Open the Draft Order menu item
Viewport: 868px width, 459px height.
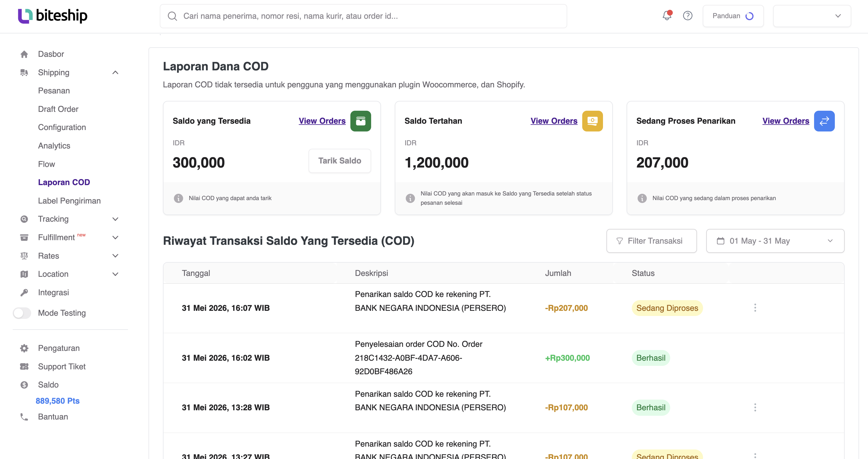(x=58, y=109)
